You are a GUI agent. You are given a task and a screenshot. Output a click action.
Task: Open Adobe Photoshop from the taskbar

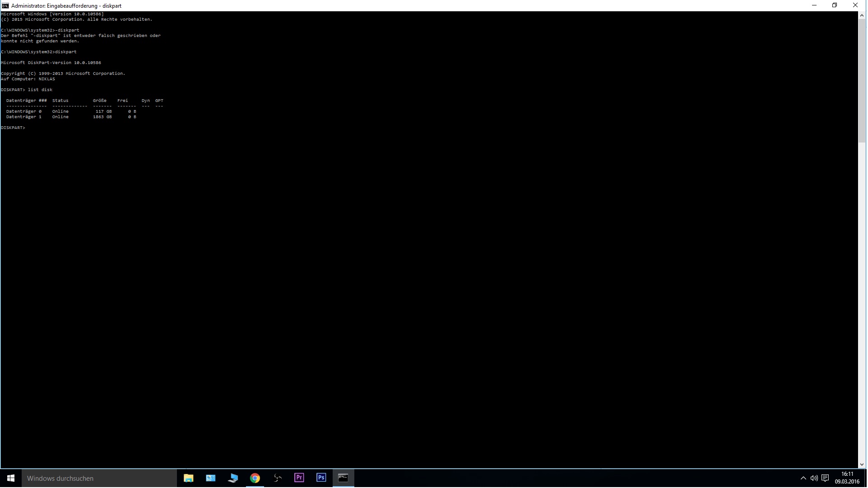(321, 478)
